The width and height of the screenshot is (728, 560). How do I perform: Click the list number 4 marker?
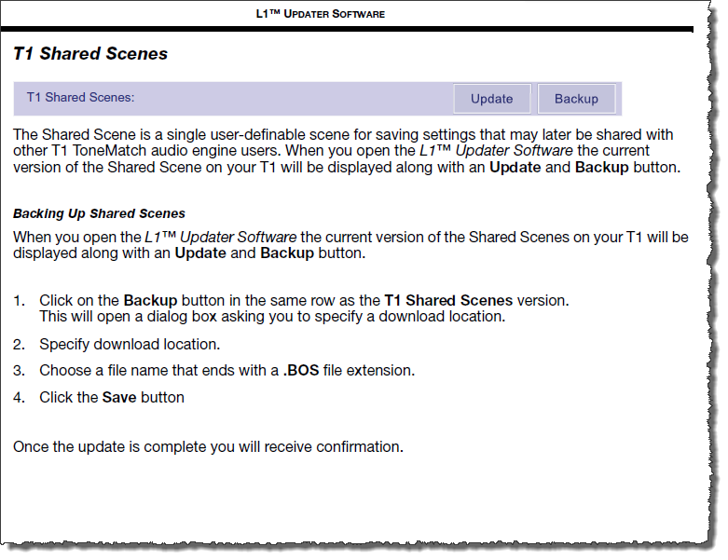point(18,398)
